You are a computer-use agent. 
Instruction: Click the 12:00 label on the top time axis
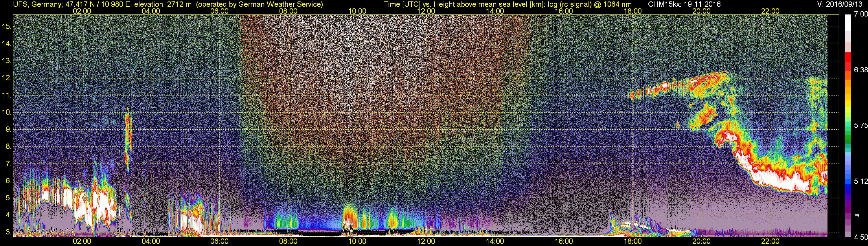point(426,11)
